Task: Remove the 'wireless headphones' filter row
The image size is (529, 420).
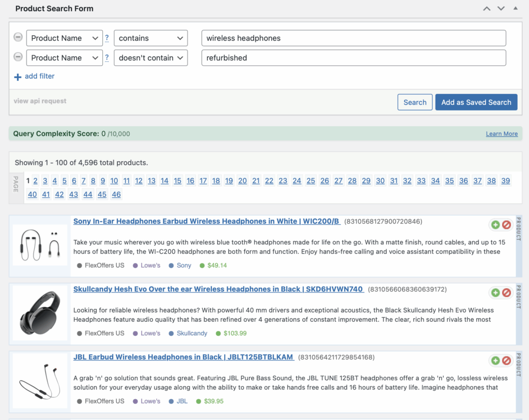Action: pyautogui.click(x=18, y=38)
